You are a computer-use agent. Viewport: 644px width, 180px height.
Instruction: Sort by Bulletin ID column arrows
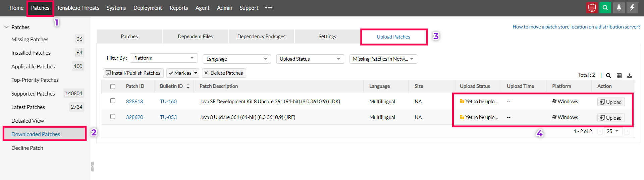coord(188,86)
